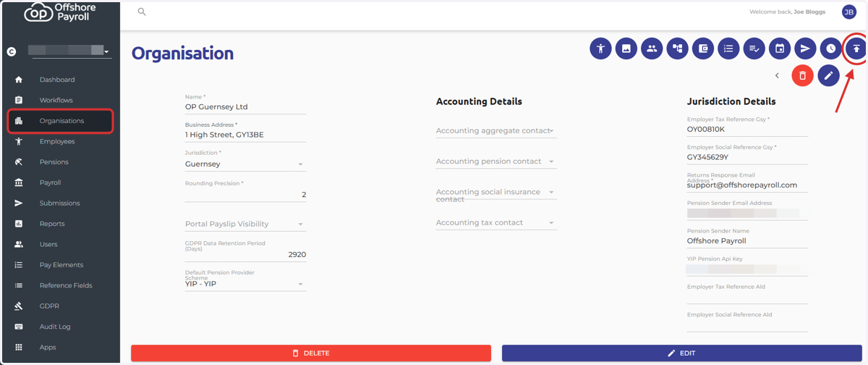The height and width of the screenshot is (365, 868).
Task: Click the red trash round icon
Action: click(803, 75)
